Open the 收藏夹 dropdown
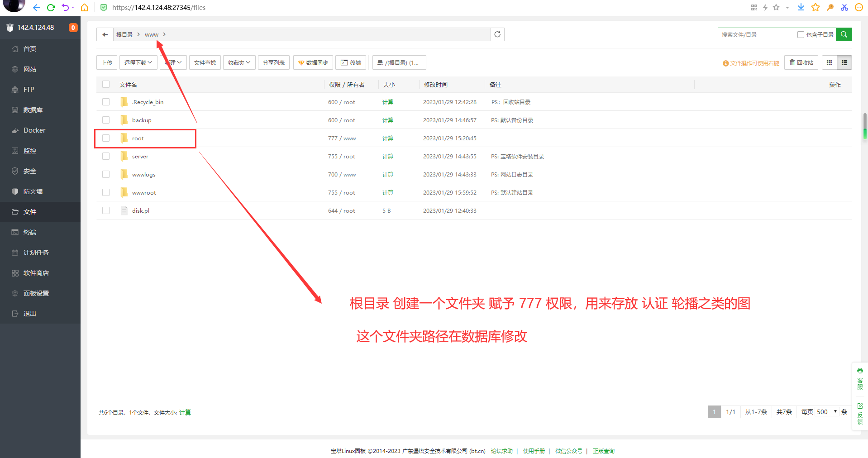868x458 pixels. (239, 62)
